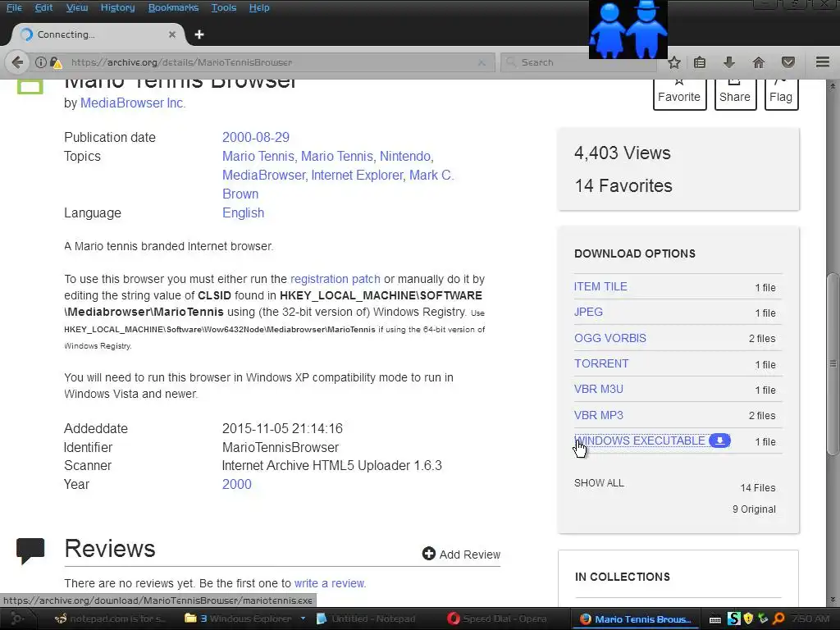Expand the Windows Explorer taskbar group arrow
The height and width of the screenshot is (630, 840).
pyautogui.click(x=304, y=619)
